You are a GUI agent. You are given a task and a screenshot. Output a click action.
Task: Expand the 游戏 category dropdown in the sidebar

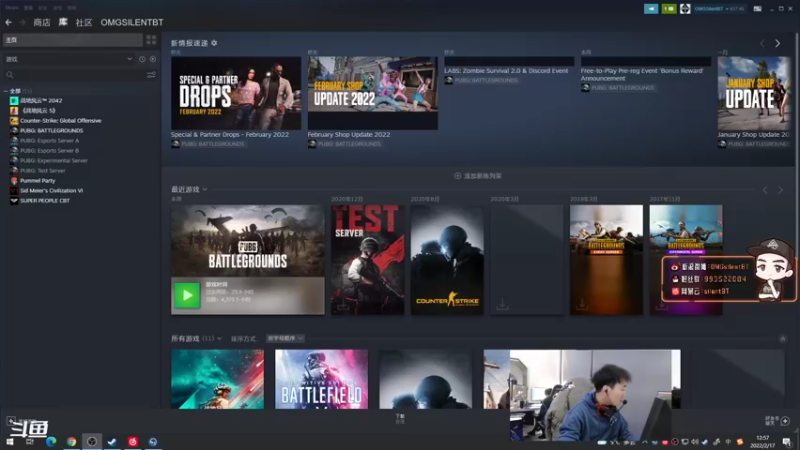click(x=69, y=59)
